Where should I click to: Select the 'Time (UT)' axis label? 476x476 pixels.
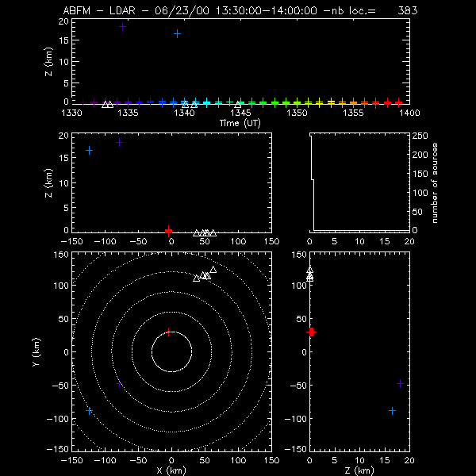240,123
